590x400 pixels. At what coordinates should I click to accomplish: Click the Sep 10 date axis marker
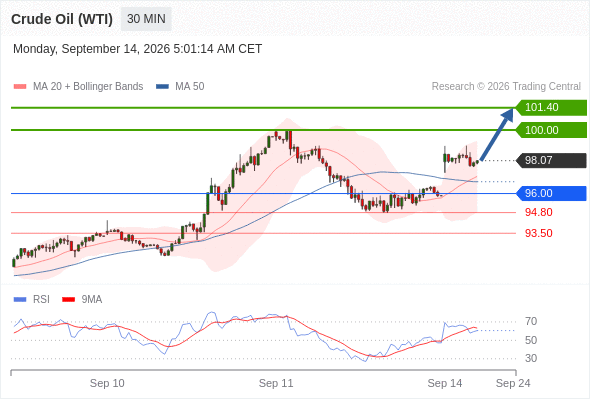click(x=107, y=383)
